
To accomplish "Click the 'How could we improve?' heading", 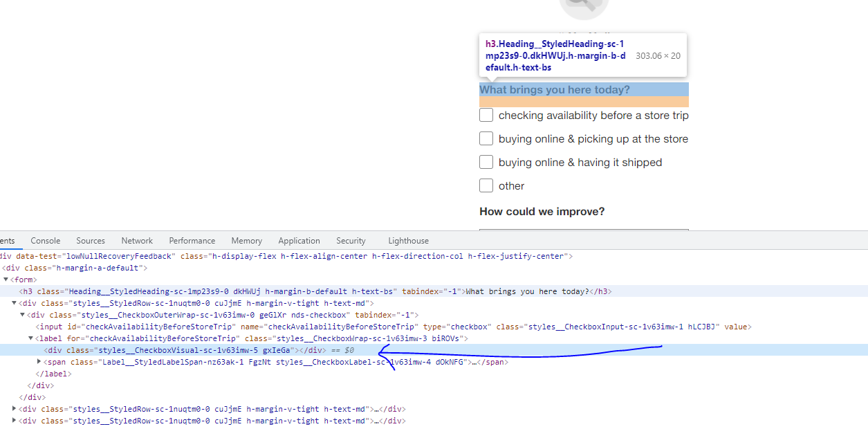I will [x=542, y=212].
